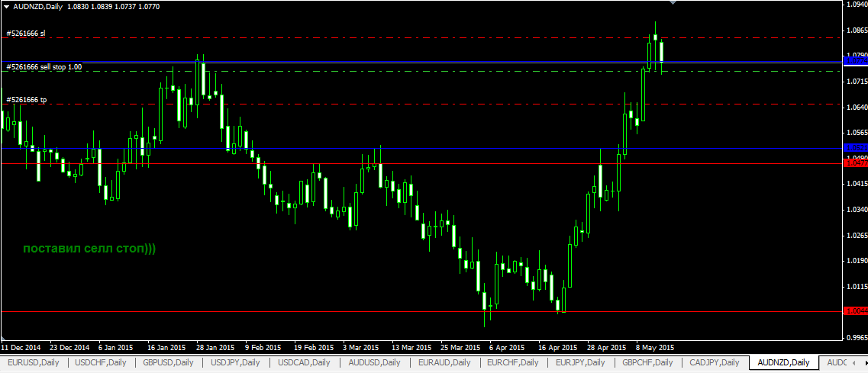868x373 pixels.
Task: Open the GBPUSD,Daily chart tab
Action: 168,362
